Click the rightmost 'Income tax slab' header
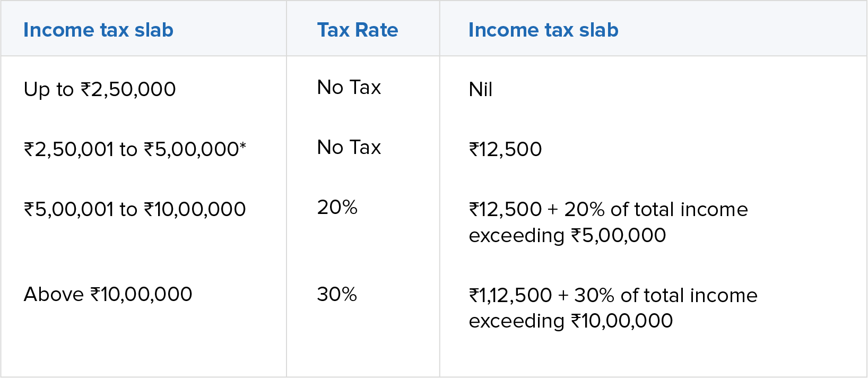This screenshot has width=868, height=378. tap(543, 30)
